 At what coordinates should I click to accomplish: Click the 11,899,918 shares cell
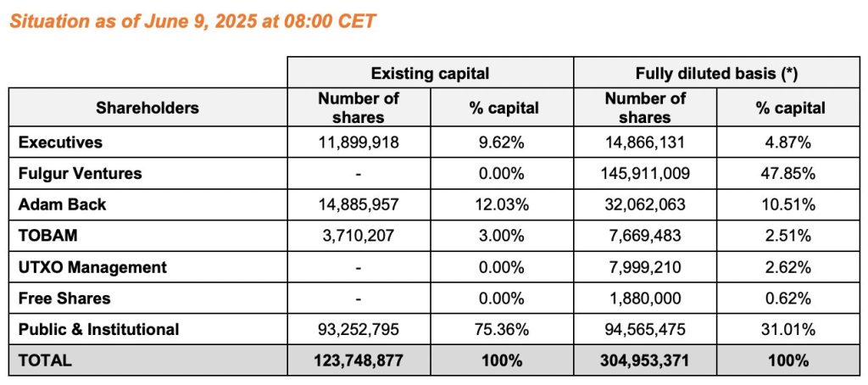tap(359, 142)
